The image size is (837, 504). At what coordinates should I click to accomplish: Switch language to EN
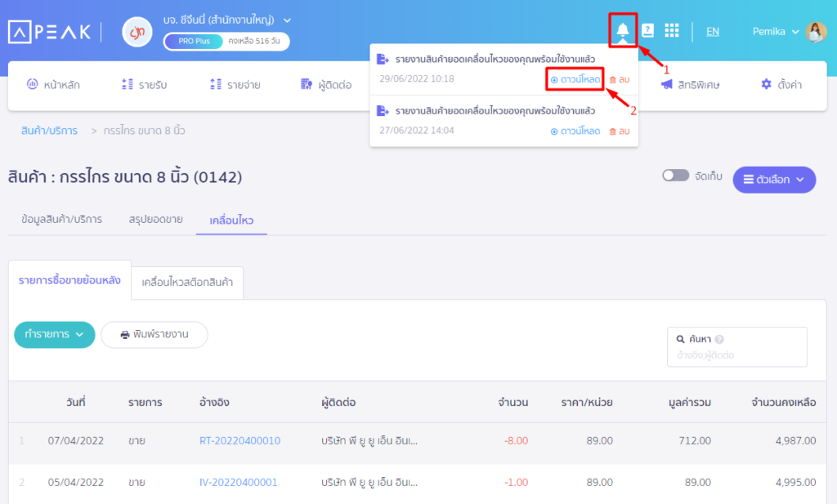pyautogui.click(x=713, y=32)
